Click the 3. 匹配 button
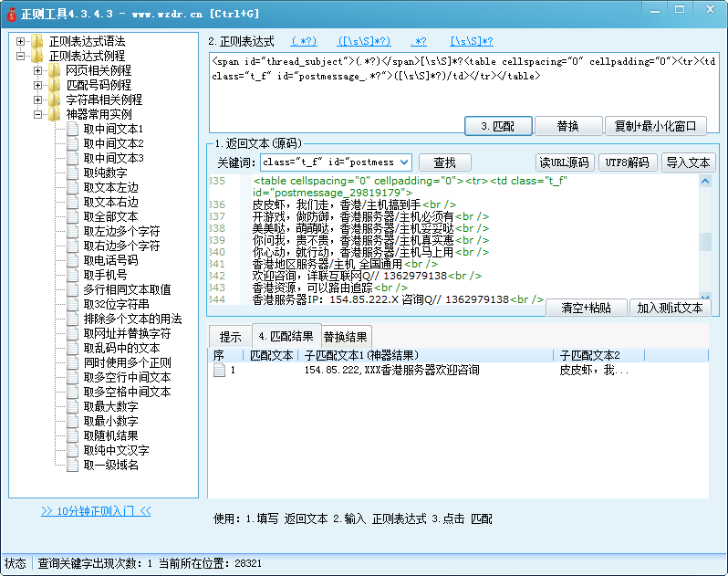Image resolution: width=728 pixels, height=576 pixels. [x=498, y=126]
